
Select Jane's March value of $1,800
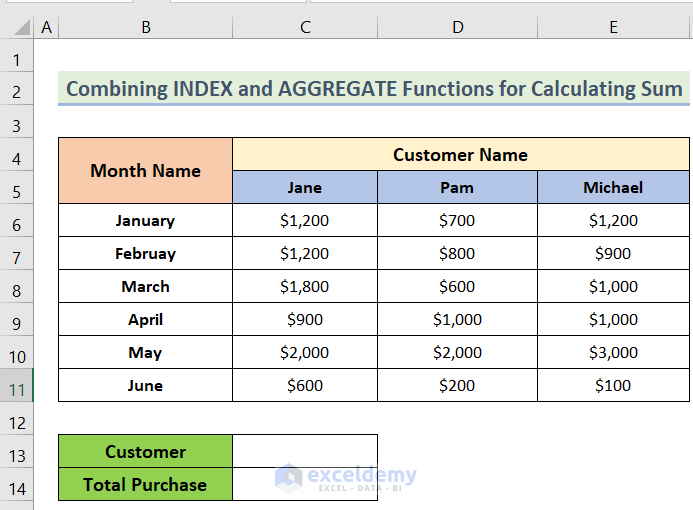tap(305, 287)
